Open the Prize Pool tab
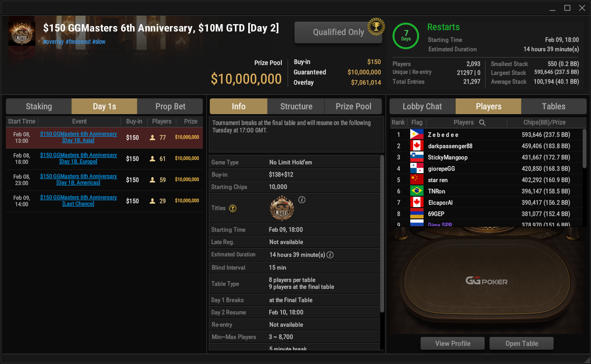The height and width of the screenshot is (364, 591). point(354,106)
